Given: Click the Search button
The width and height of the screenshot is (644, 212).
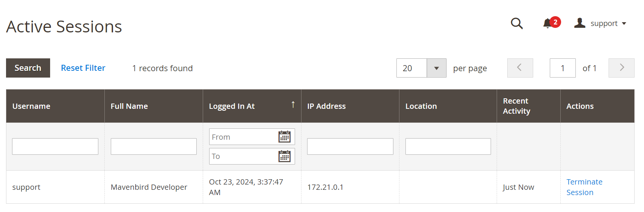Looking at the screenshot, I should pos(28,68).
